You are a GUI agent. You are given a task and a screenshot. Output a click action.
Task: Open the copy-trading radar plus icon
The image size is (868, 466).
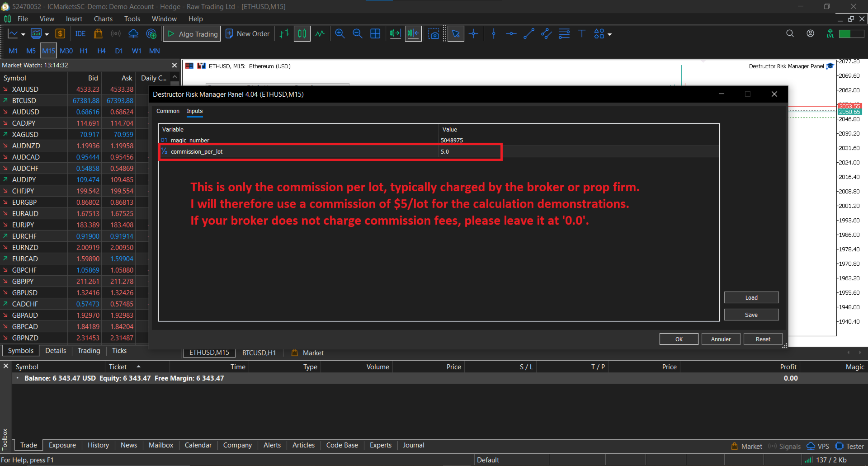click(x=151, y=34)
